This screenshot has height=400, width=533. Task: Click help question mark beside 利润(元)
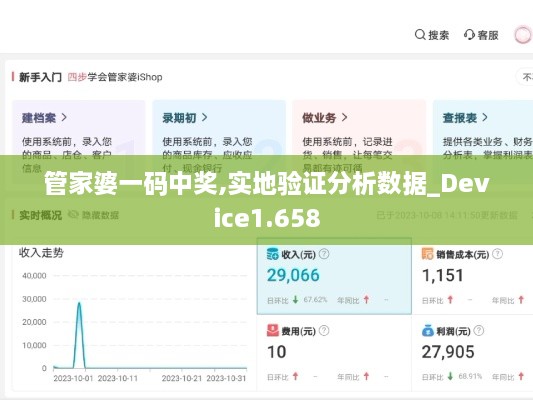[x=479, y=330]
